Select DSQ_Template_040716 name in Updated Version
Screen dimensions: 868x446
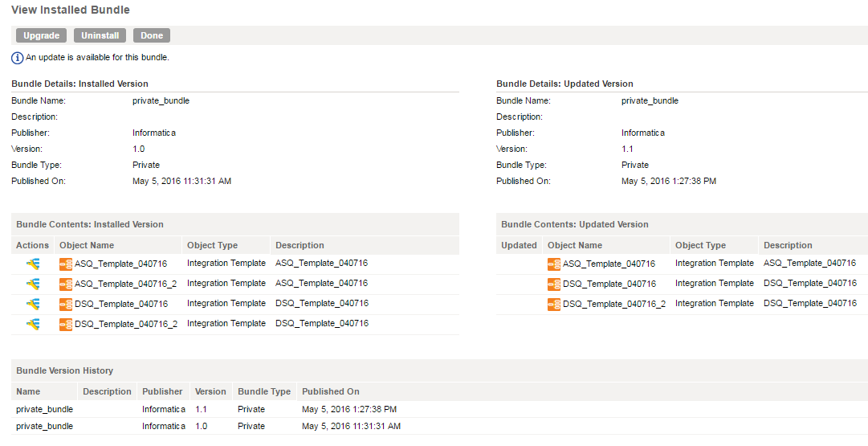point(609,284)
